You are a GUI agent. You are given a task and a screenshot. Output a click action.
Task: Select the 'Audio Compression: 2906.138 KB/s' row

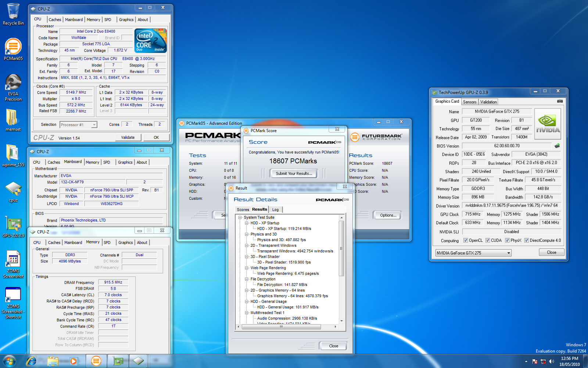287,318
